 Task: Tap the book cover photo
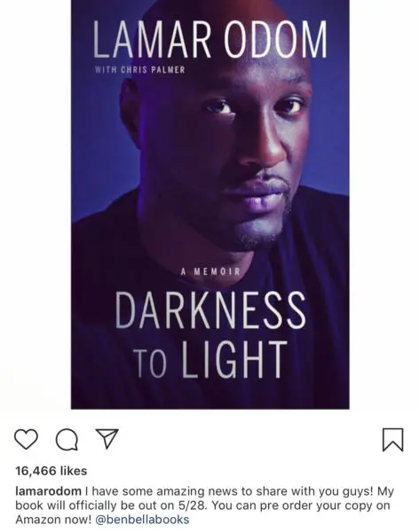coord(210,204)
